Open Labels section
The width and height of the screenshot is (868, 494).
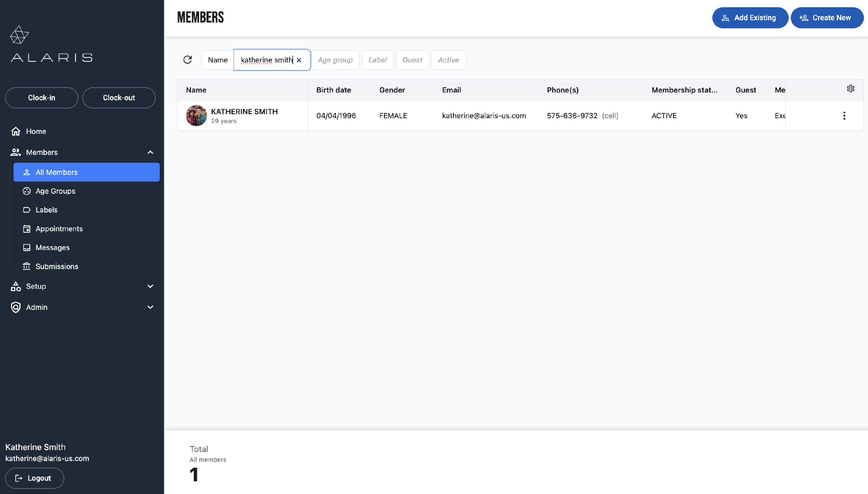(x=47, y=210)
